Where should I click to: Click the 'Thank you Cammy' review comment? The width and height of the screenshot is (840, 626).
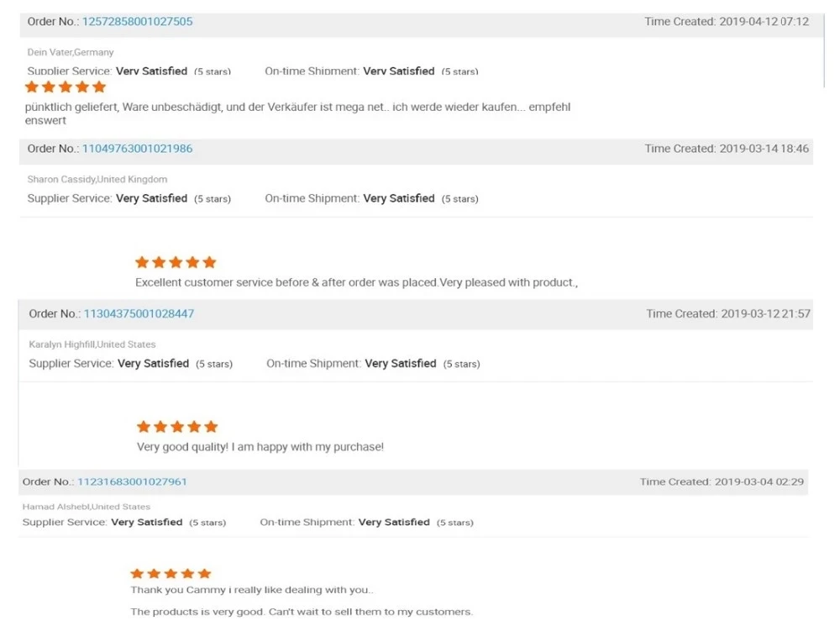252,590
